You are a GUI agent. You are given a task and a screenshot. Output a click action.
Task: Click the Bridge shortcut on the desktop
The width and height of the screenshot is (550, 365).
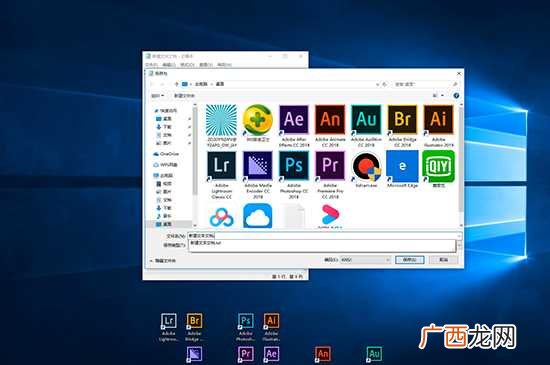pos(194,327)
